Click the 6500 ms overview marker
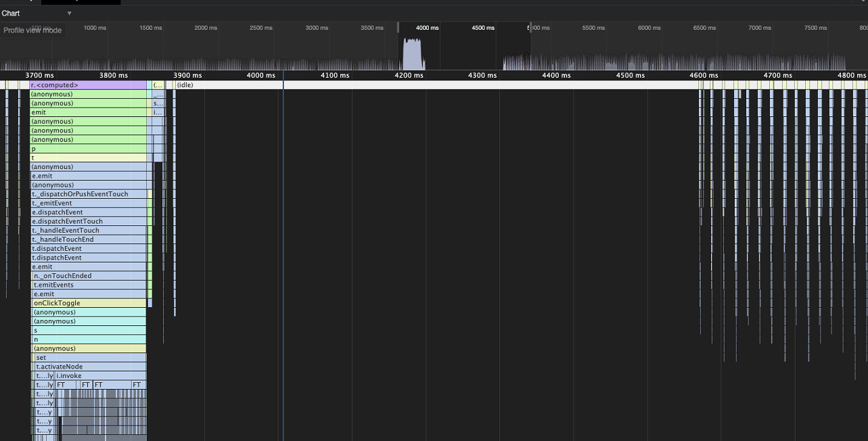 704,28
